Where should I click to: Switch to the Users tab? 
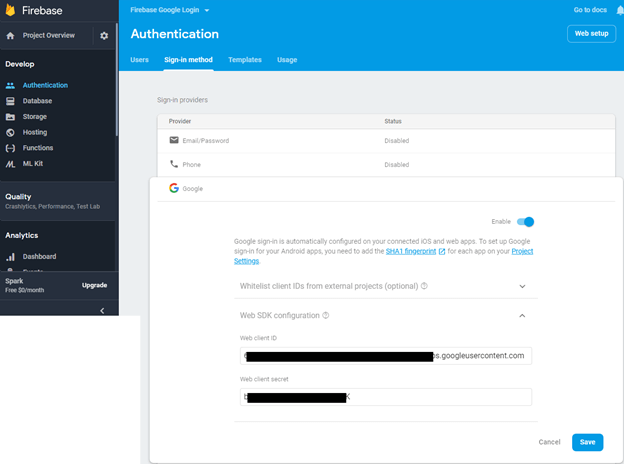[x=140, y=60]
